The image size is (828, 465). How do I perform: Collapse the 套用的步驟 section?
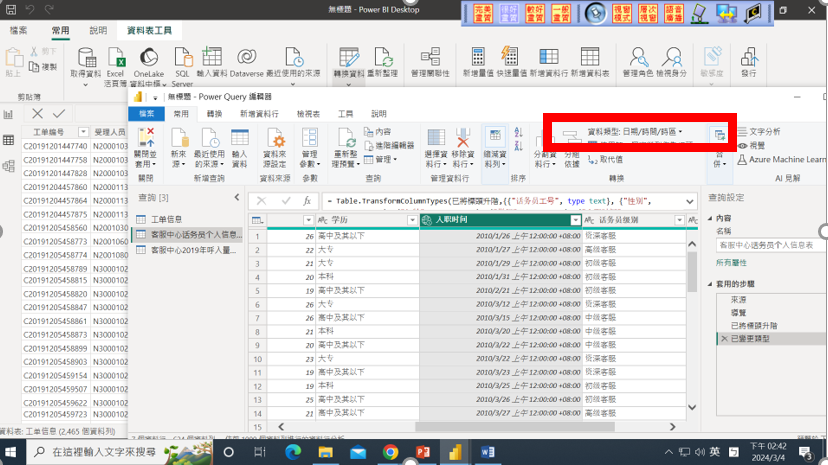tap(709, 286)
